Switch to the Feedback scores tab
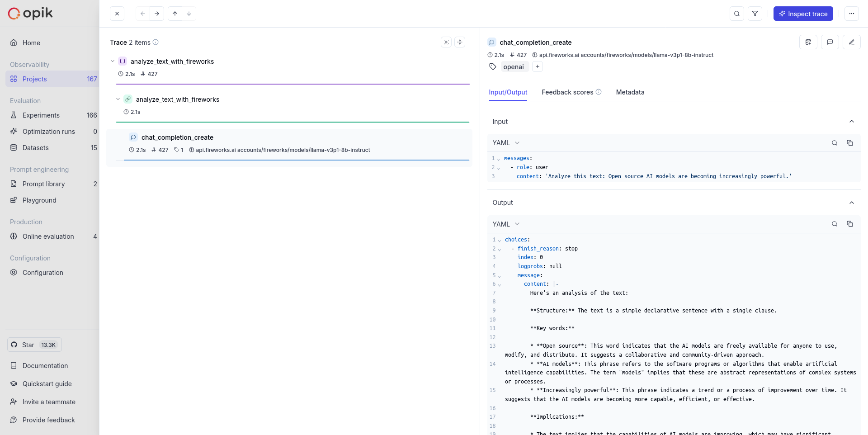The width and height of the screenshot is (868, 435). (567, 92)
